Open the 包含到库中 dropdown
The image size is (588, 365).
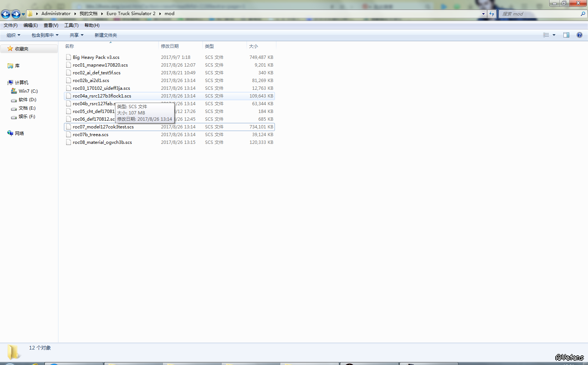45,35
